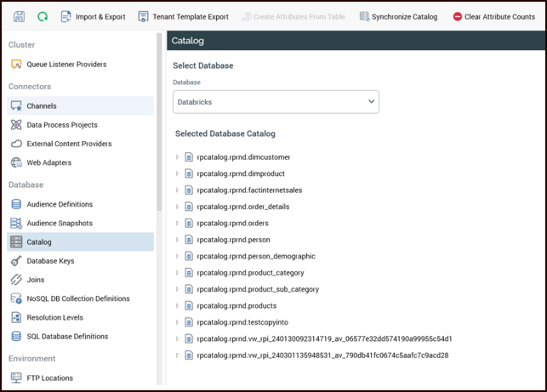Click Import & Export button
547x392 pixels.
[x=93, y=16]
